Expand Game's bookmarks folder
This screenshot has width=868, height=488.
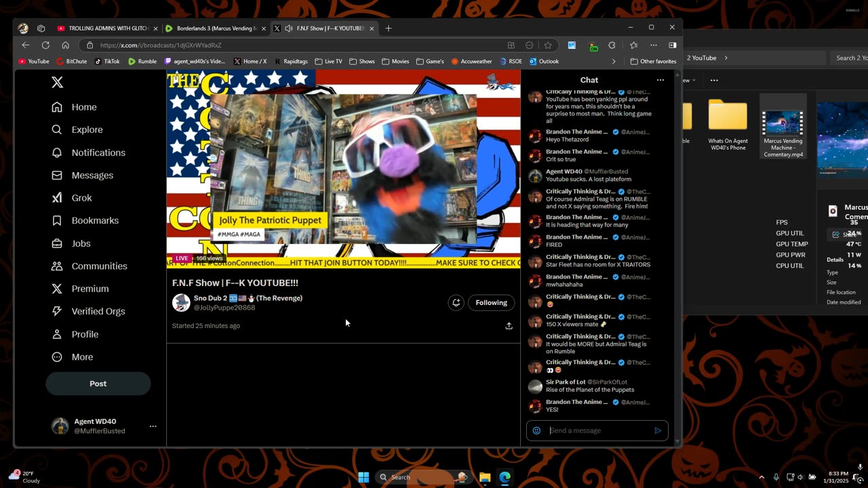point(430,61)
